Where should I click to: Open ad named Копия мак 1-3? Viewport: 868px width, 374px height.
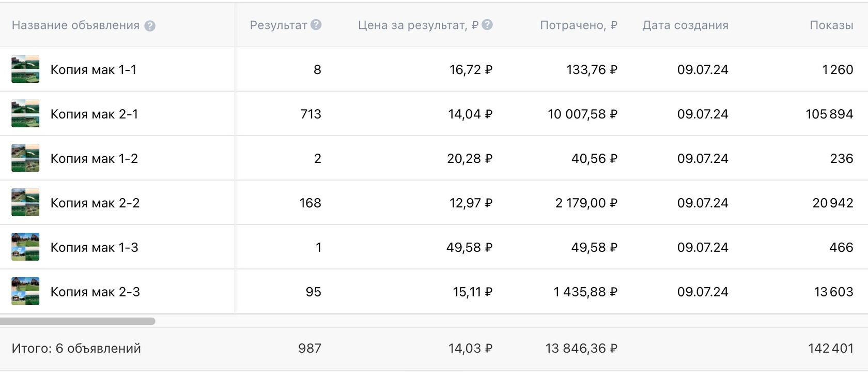pyautogui.click(x=95, y=248)
